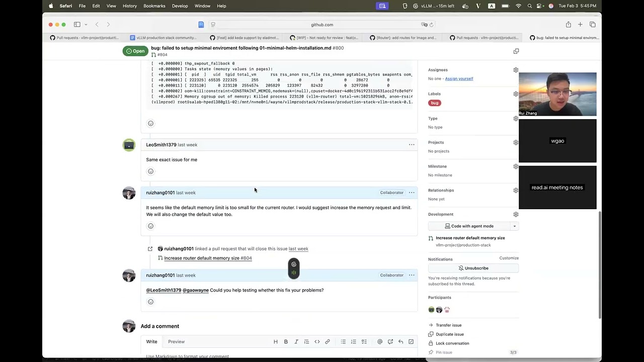Add a link via comment toolbar
644x362 pixels.
327,342
